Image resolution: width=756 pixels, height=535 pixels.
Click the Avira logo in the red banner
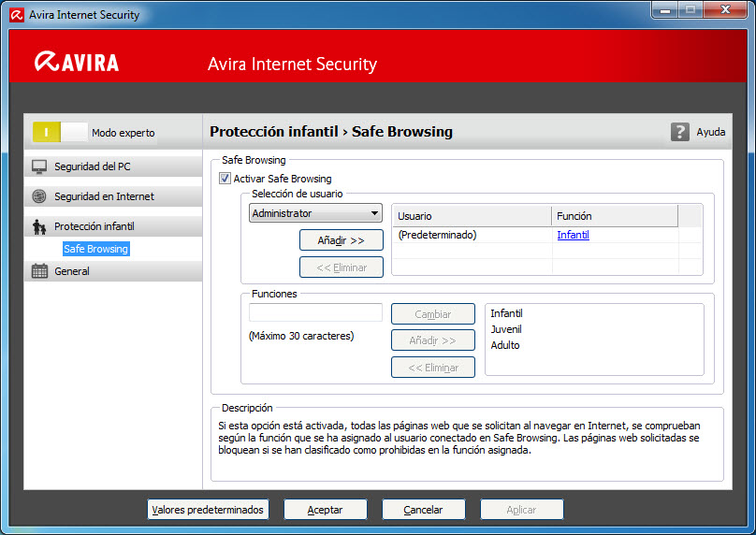(77, 62)
